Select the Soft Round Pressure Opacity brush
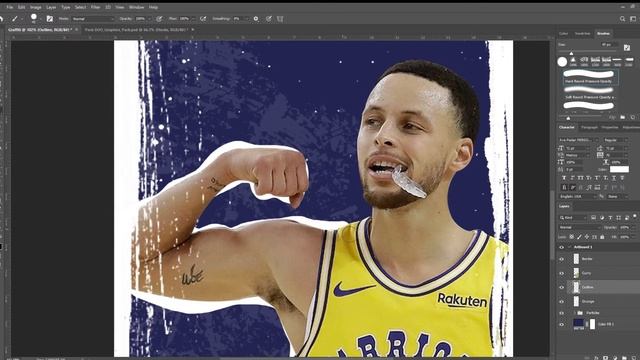This screenshot has height=360, width=640. click(588, 93)
